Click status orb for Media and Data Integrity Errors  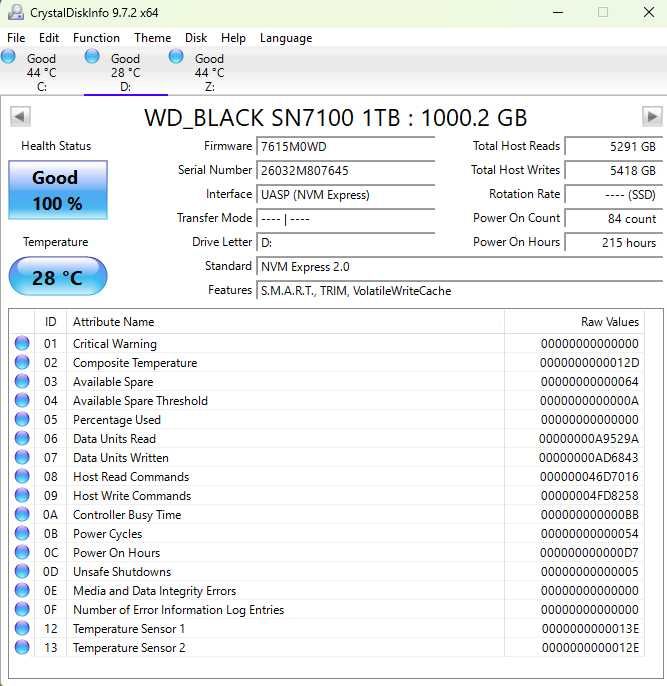(22, 590)
